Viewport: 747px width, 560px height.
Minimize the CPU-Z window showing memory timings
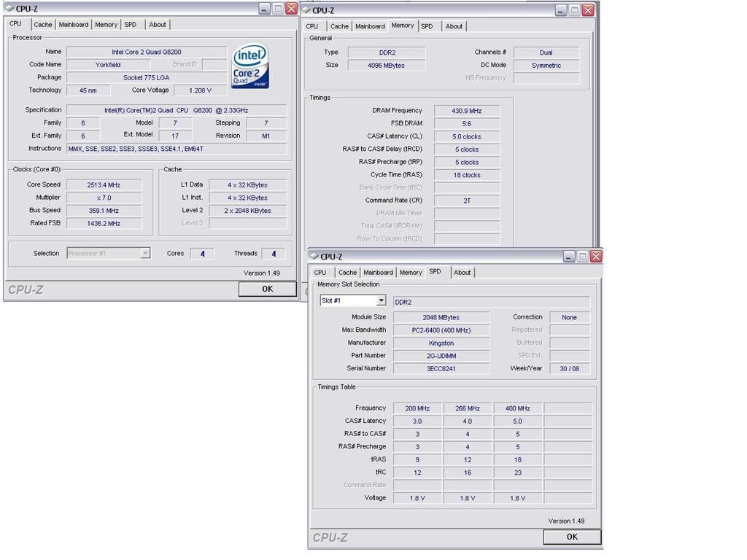560,10
